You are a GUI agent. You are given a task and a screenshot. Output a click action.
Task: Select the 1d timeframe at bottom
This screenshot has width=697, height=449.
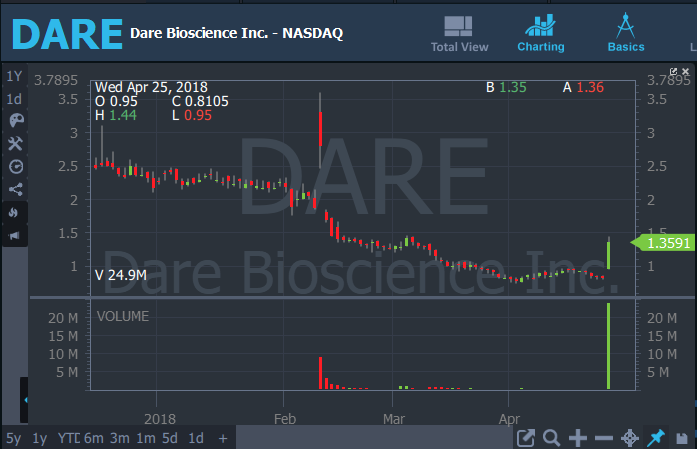pos(196,438)
